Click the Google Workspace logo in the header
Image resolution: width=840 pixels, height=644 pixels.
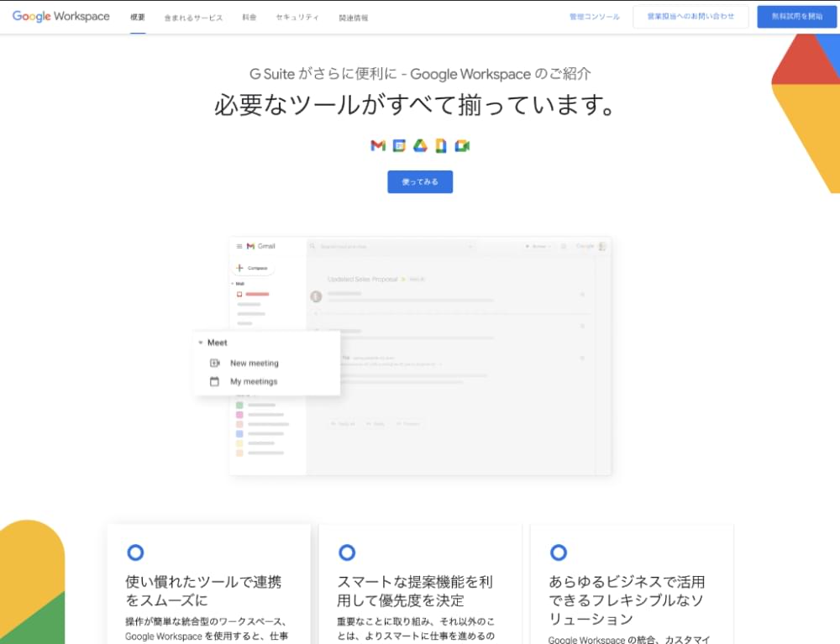(59, 16)
